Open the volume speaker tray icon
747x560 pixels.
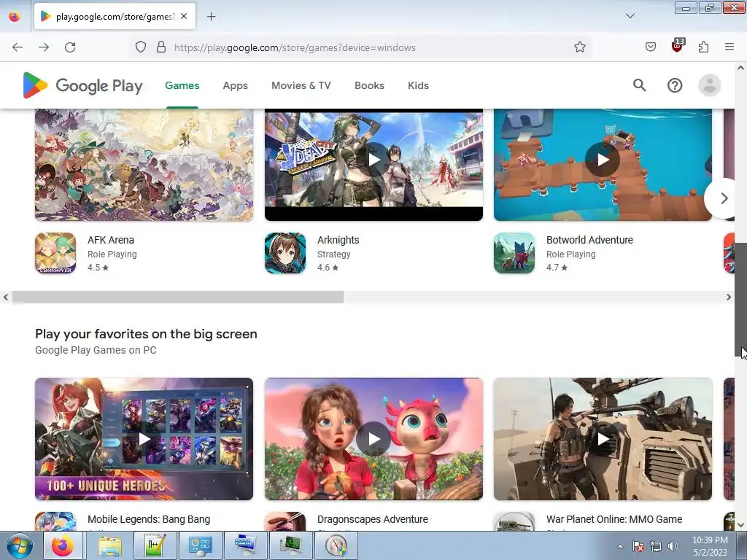click(673, 546)
